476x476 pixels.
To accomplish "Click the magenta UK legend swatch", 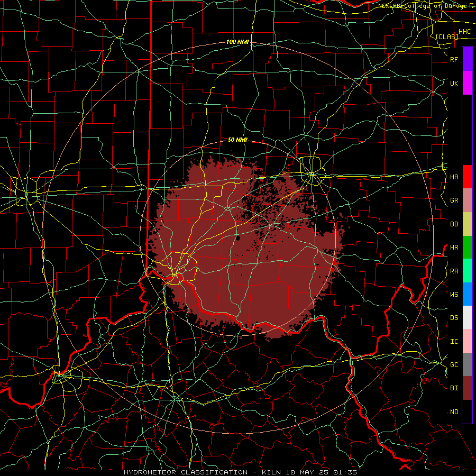I will (x=467, y=83).
